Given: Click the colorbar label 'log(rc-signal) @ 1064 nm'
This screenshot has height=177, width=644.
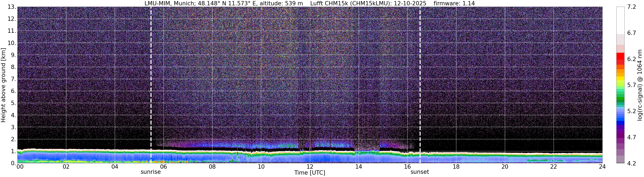Looking at the screenshot, I should (x=640, y=85).
